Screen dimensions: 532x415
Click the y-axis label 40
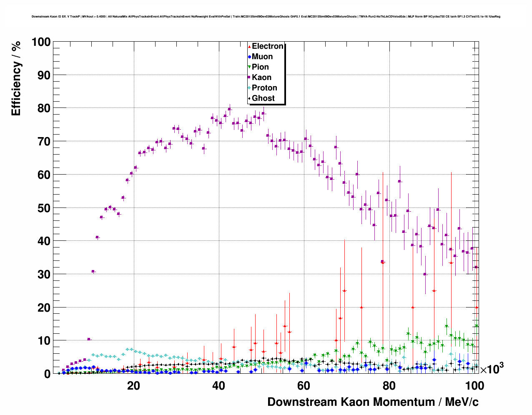(x=44, y=241)
